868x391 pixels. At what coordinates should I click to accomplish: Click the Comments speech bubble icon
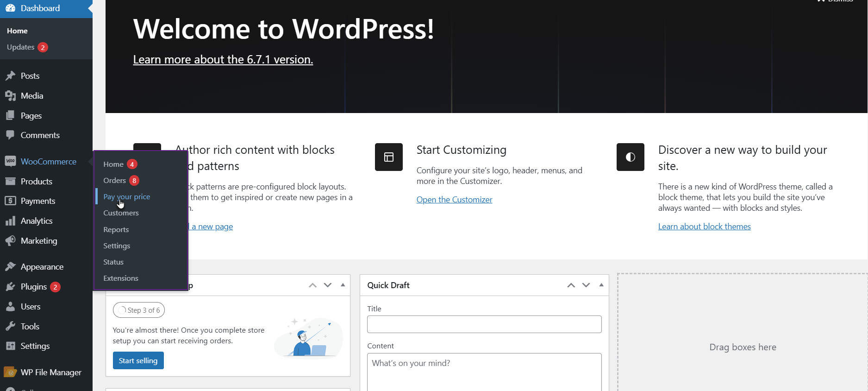coord(10,135)
